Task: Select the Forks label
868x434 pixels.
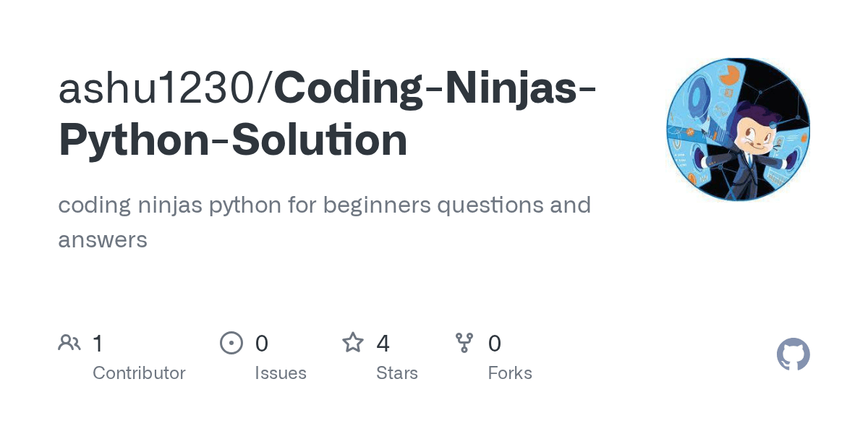Action: point(510,373)
